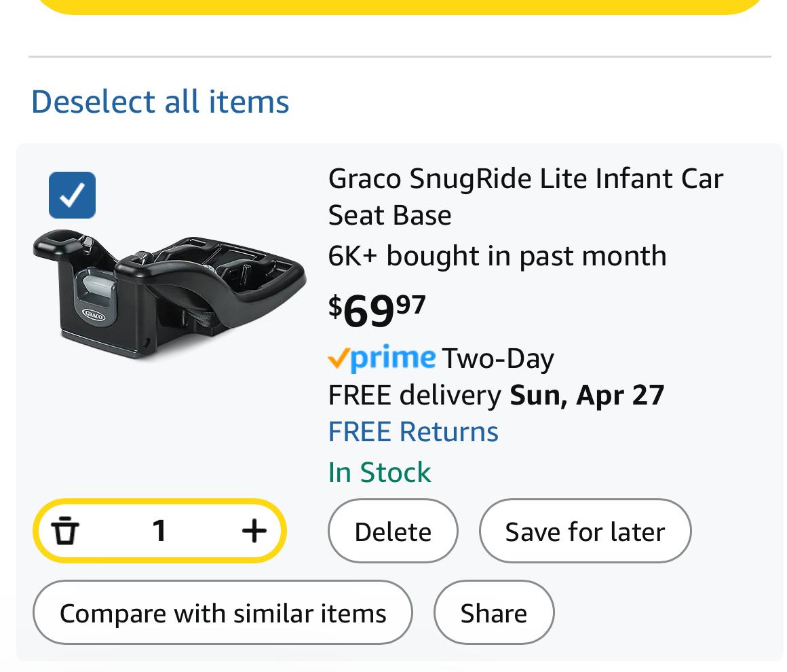Click Deselect all items link
The image size is (787, 672).
160,102
